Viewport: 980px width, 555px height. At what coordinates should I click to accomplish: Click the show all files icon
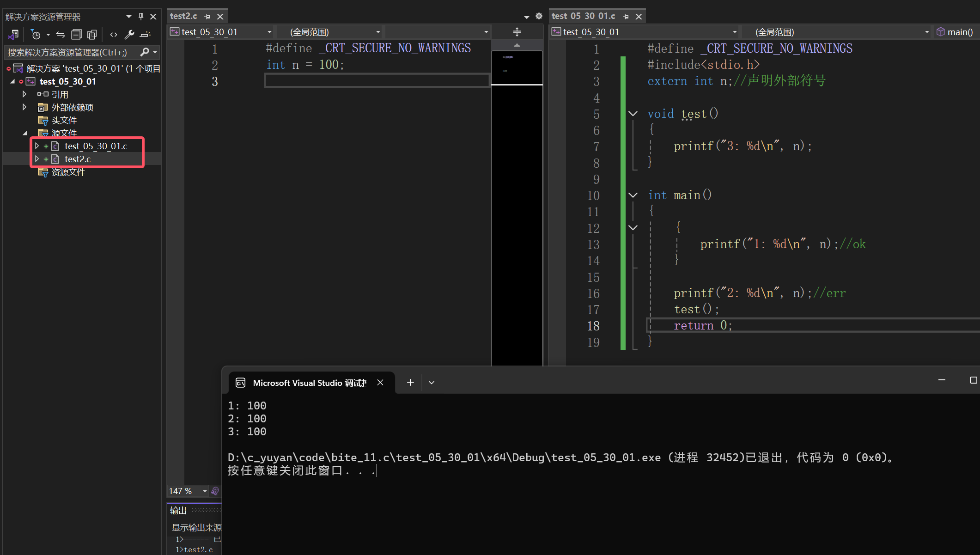pos(92,35)
